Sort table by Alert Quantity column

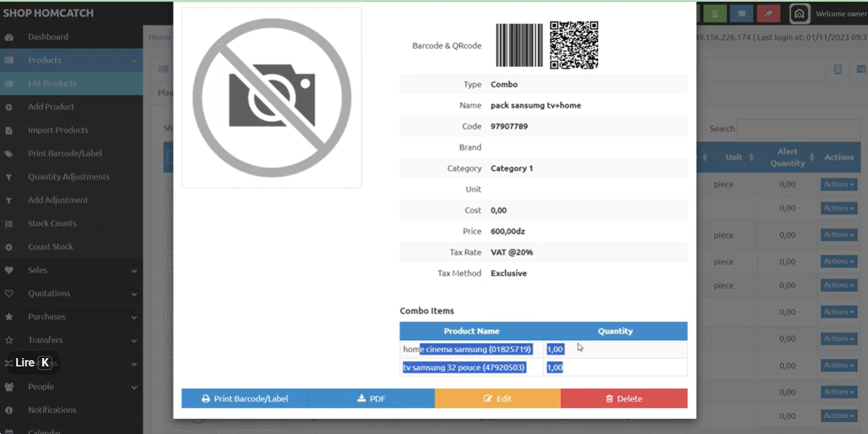tap(787, 157)
